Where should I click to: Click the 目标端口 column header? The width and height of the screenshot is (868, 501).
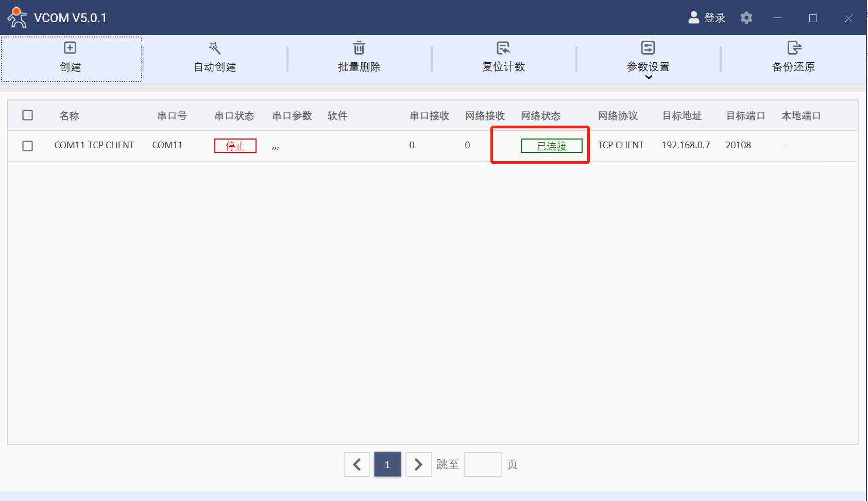[745, 116]
